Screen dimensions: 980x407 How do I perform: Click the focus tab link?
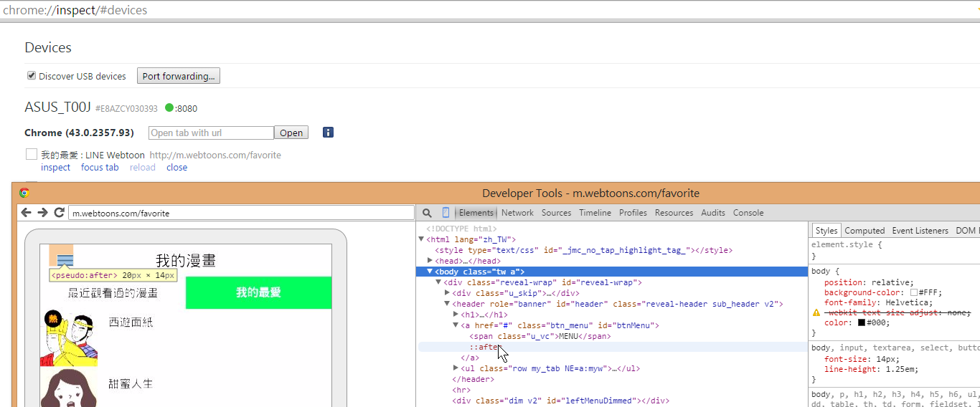click(100, 168)
